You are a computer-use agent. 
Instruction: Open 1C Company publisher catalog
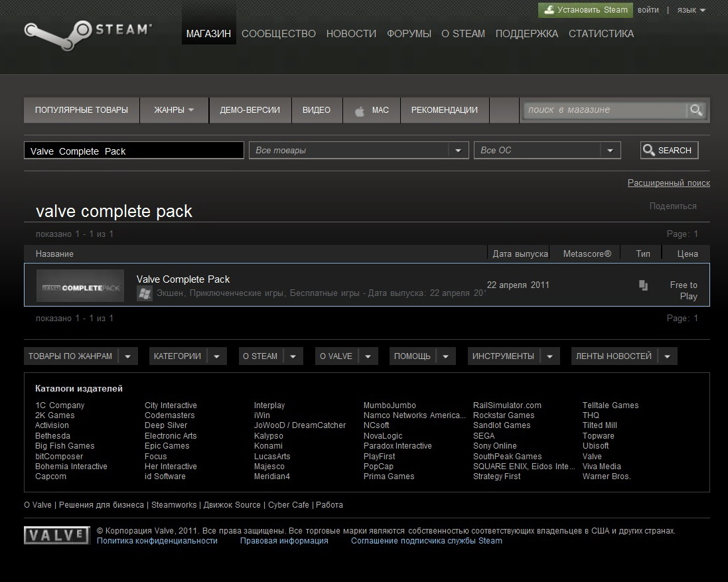coord(60,405)
